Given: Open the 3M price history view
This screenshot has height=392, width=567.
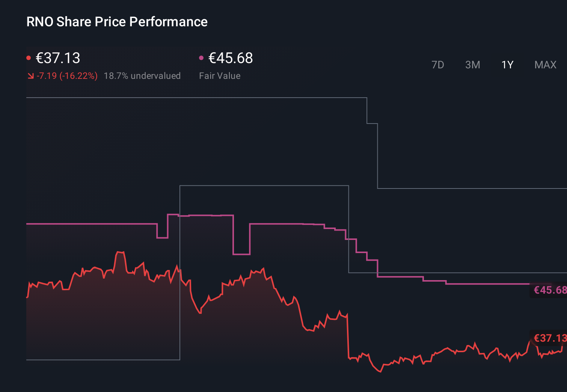Looking at the screenshot, I should pos(473,65).
